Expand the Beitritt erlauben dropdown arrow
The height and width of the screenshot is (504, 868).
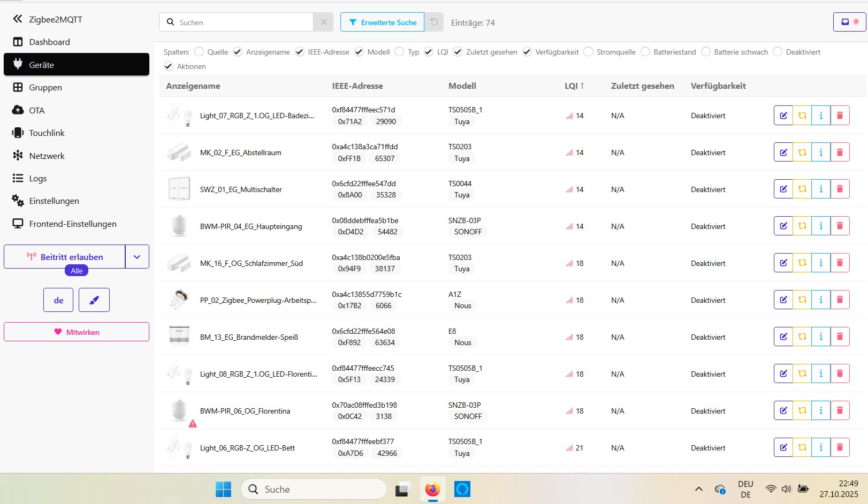tap(137, 257)
